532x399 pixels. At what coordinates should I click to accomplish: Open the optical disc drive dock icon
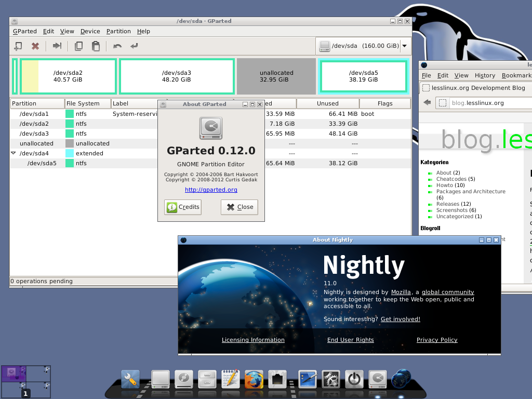click(x=183, y=379)
